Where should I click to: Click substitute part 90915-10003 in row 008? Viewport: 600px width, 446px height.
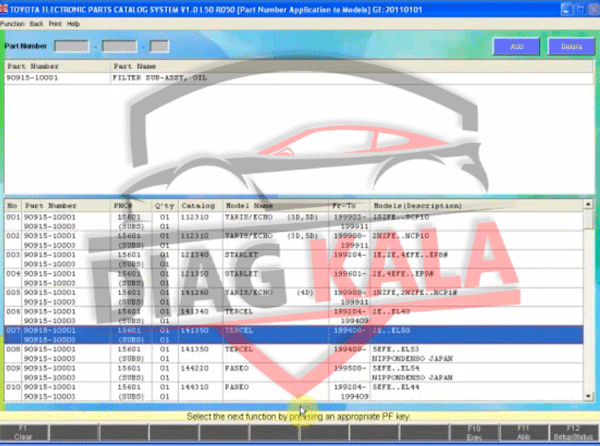[x=50, y=358]
